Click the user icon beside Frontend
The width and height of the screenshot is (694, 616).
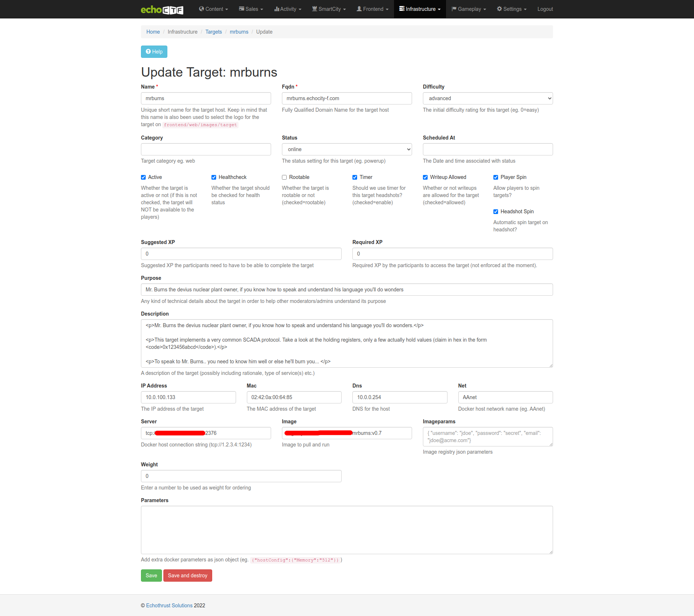pyautogui.click(x=359, y=9)
